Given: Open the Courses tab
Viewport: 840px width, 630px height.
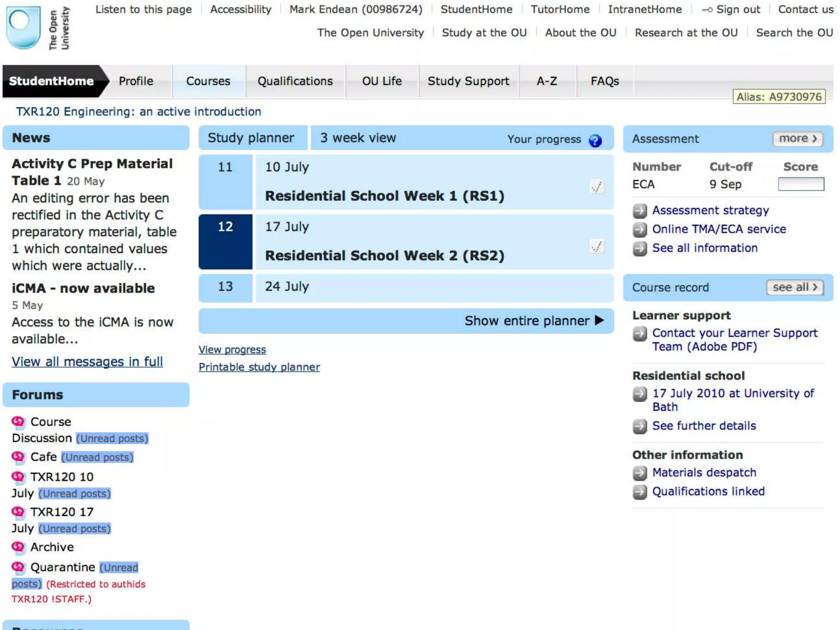Looking at the screenshot, I should [x=208, y=81].
